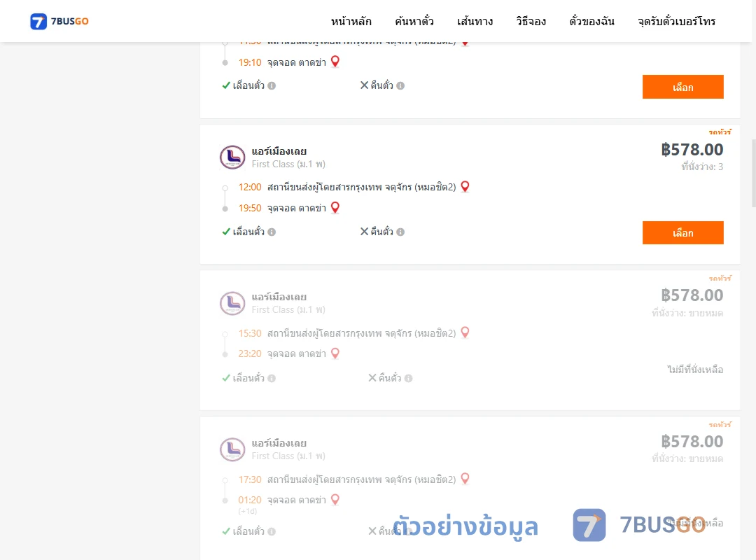The image size is (756, 560).
Task: Click the page vertical scrollbar thumb
Action: point(754,173)
